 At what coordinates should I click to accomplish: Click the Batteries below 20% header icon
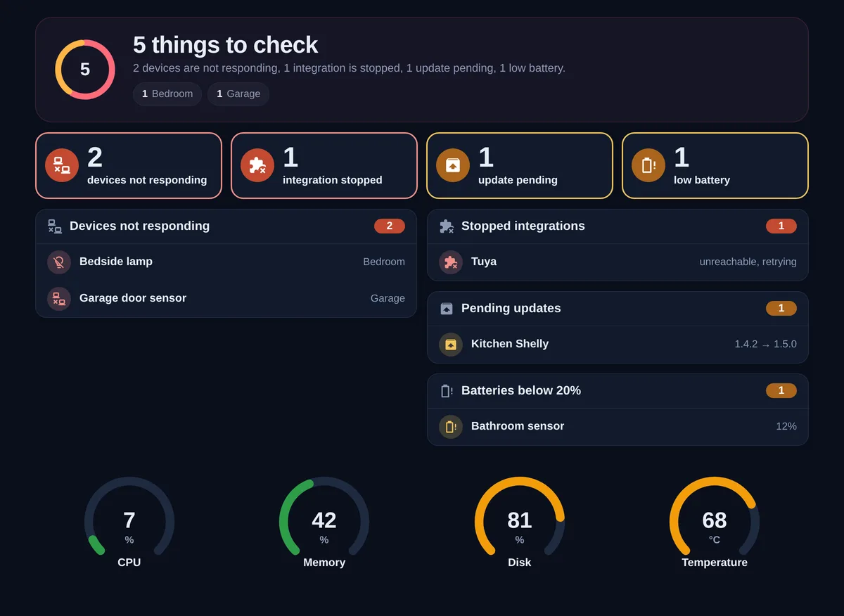[x=447, y=391]
